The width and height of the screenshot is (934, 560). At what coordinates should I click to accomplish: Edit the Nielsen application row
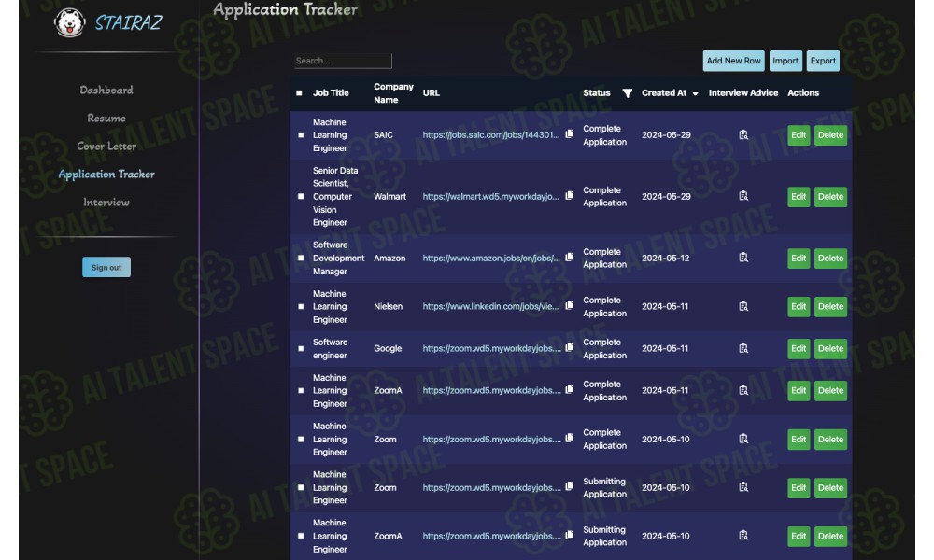point(799,306)
